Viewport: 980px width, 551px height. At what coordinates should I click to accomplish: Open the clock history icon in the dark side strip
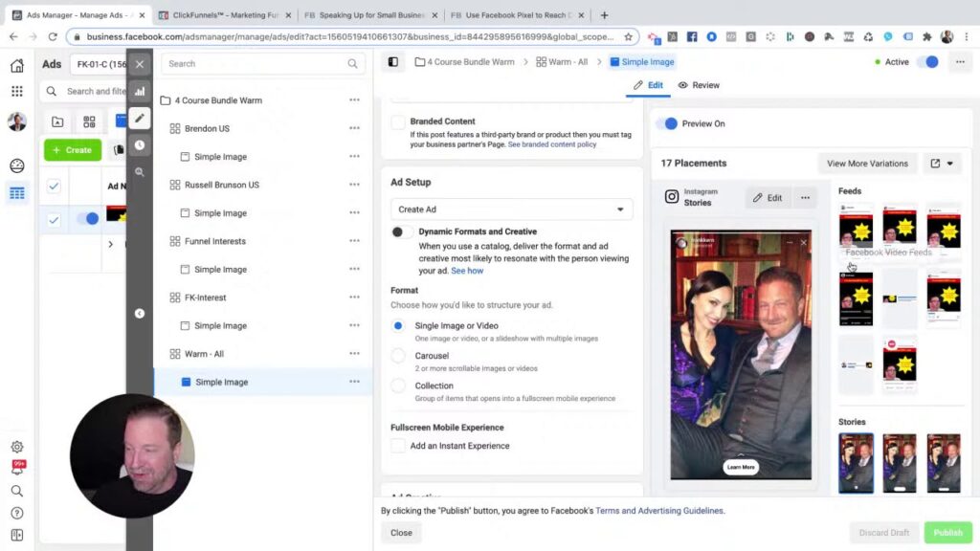(x=140, y=145)
